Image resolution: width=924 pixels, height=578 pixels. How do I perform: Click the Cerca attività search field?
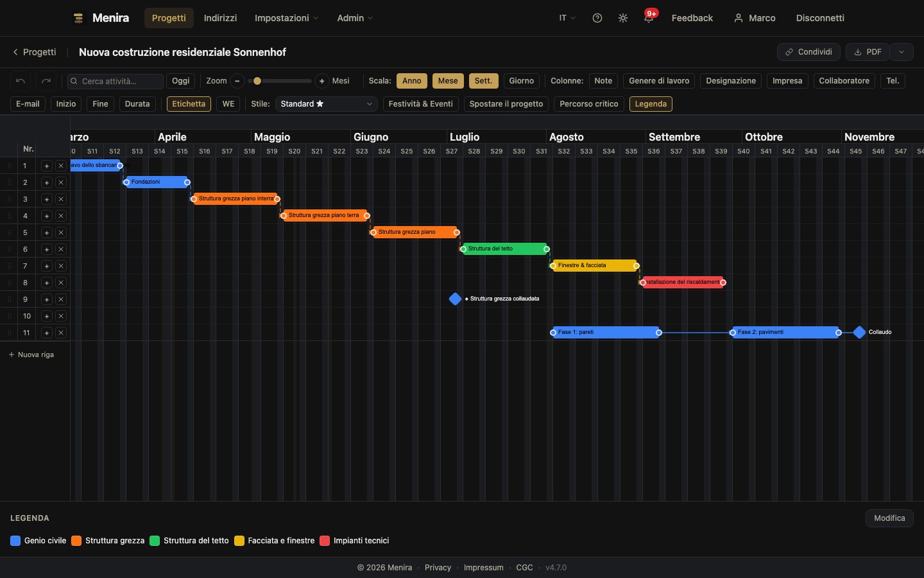click(116, 81)
